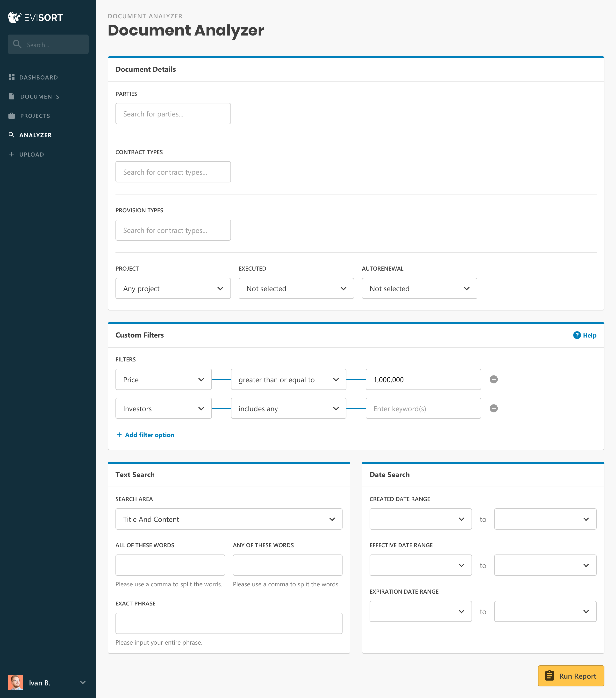
Task: Open the greater than or equal to operator dropdown
Action: [x=288, y=379]
